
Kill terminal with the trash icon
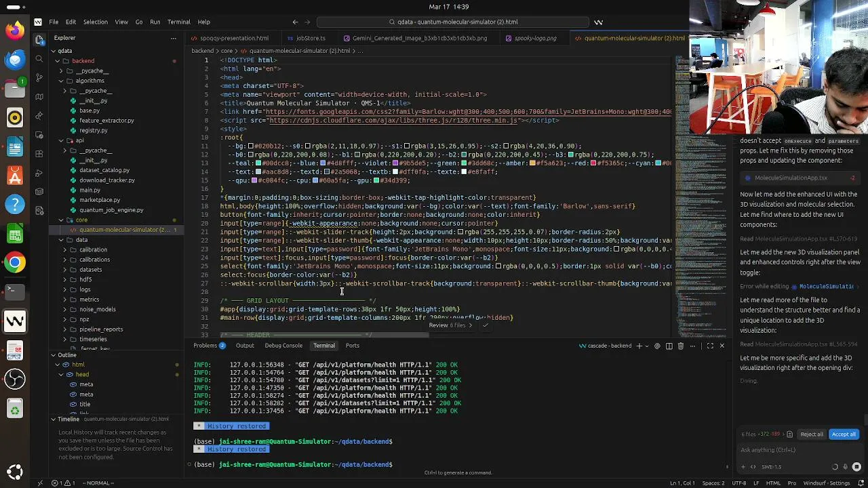coord(681,346)
